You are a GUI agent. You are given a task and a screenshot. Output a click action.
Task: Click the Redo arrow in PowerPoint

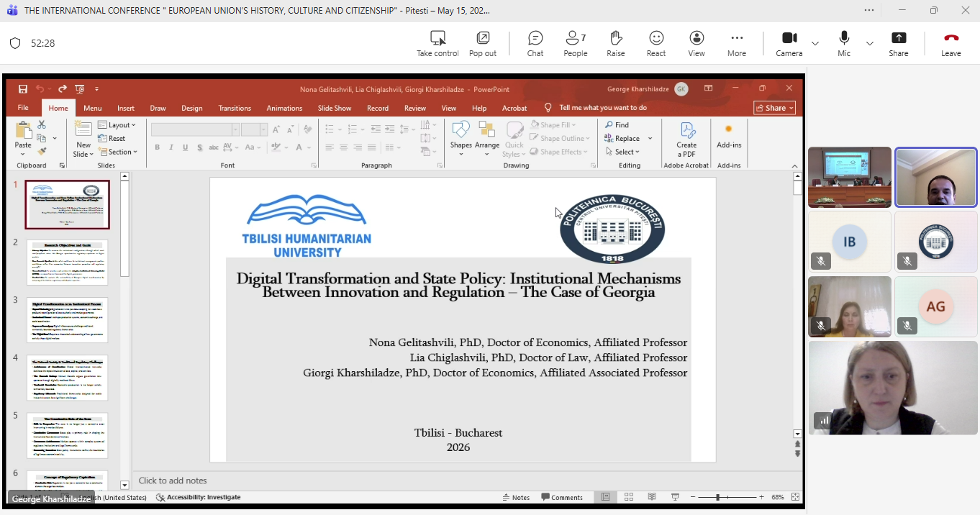(63, 89)
